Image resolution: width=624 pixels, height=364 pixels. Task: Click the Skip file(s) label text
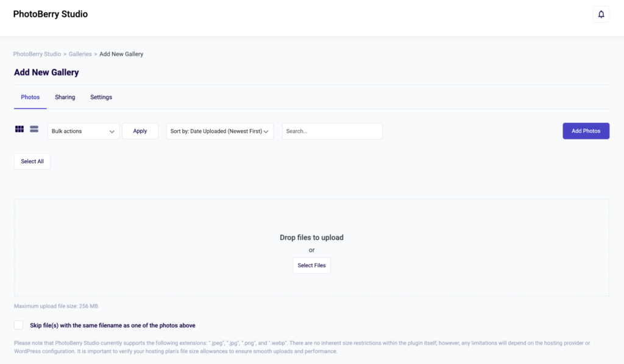click(113, 326)
